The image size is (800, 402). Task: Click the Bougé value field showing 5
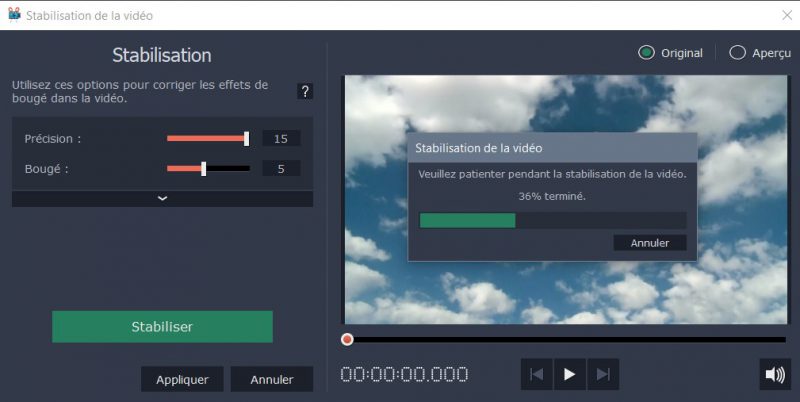point(281,169)
